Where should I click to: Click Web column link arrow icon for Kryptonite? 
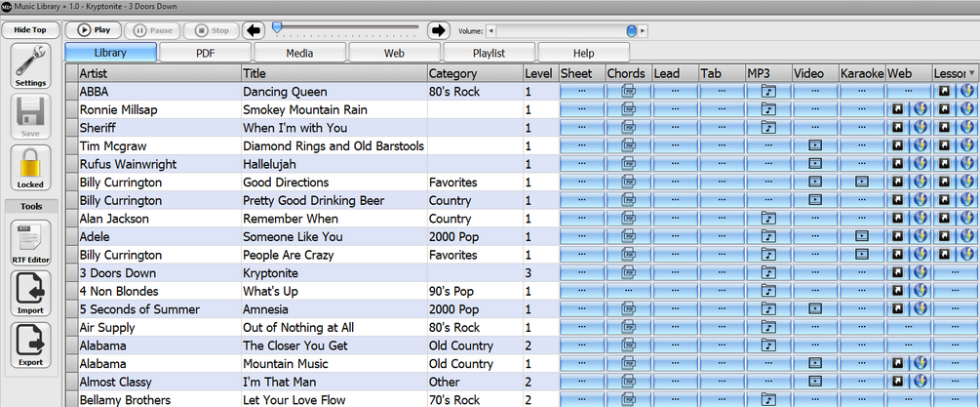click(897, 272)
